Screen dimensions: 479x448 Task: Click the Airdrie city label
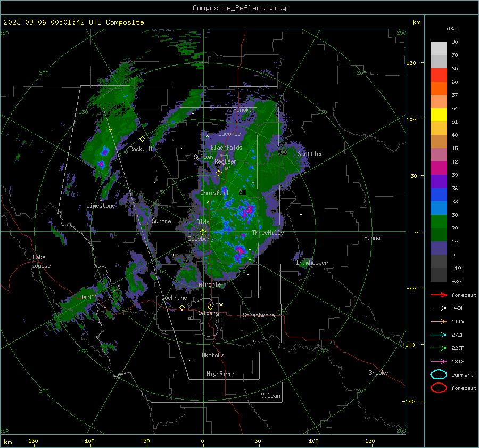[x=210, y=284]
